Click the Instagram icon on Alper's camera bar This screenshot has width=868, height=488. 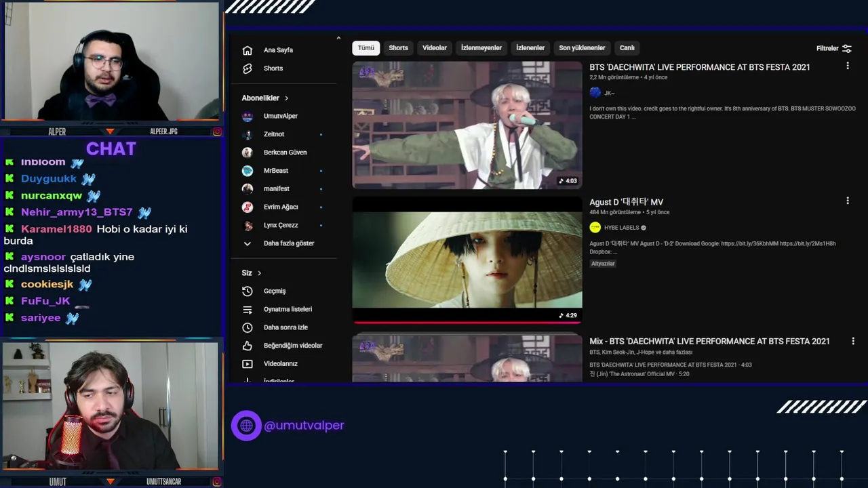pyautogui.click(x=217, y=131)
